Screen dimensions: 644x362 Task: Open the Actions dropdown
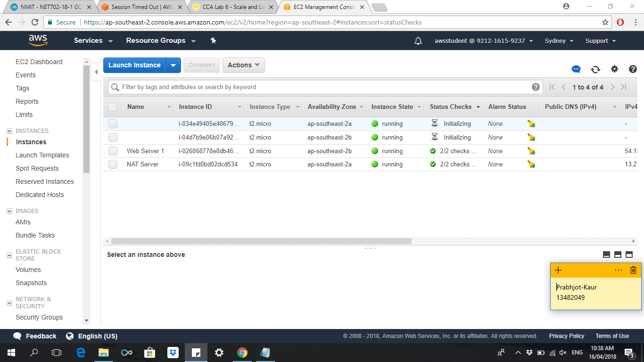click(243, 65)
